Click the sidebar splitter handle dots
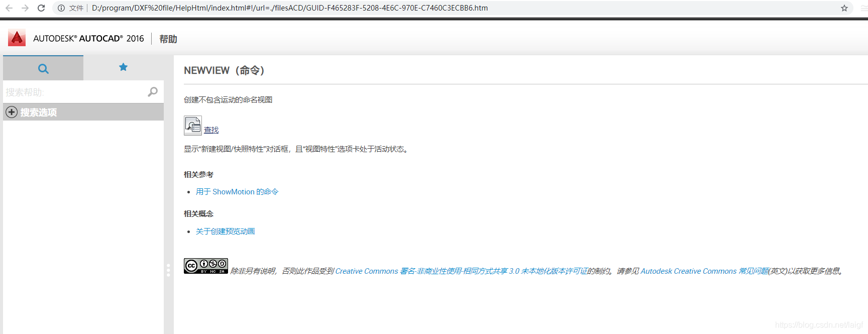868x334 pixels. pos(168,270)
